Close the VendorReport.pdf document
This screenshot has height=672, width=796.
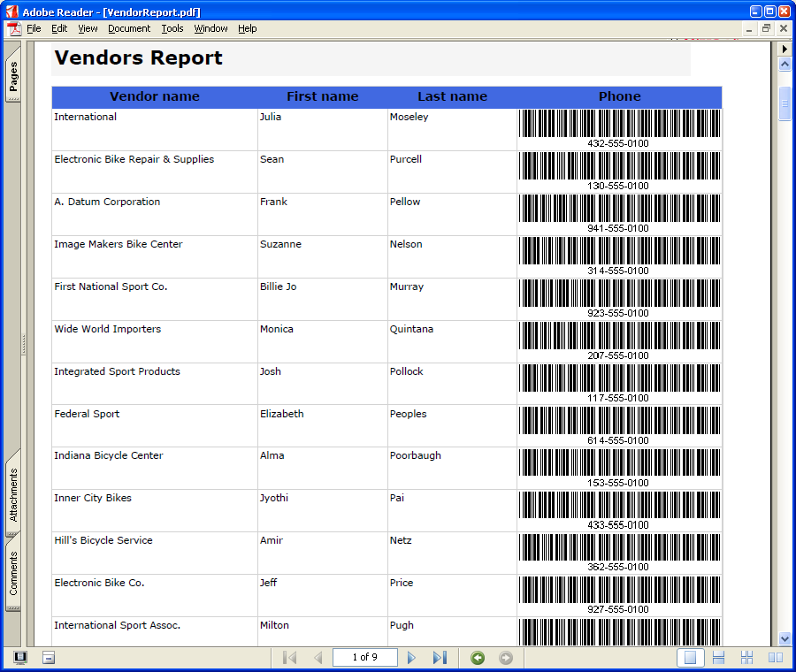[x=784, y=29]
